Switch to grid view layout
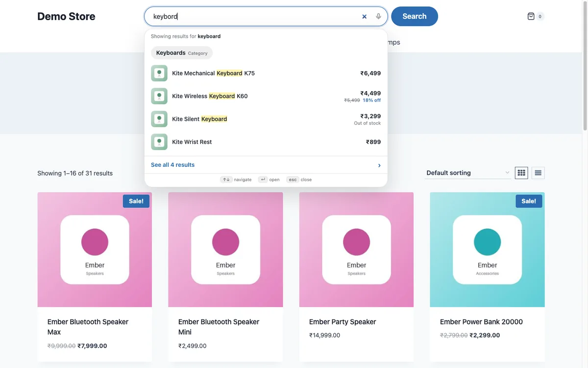The width and height of the screenshot is (588, 368). pyautogui.click(x=521, y=173)
